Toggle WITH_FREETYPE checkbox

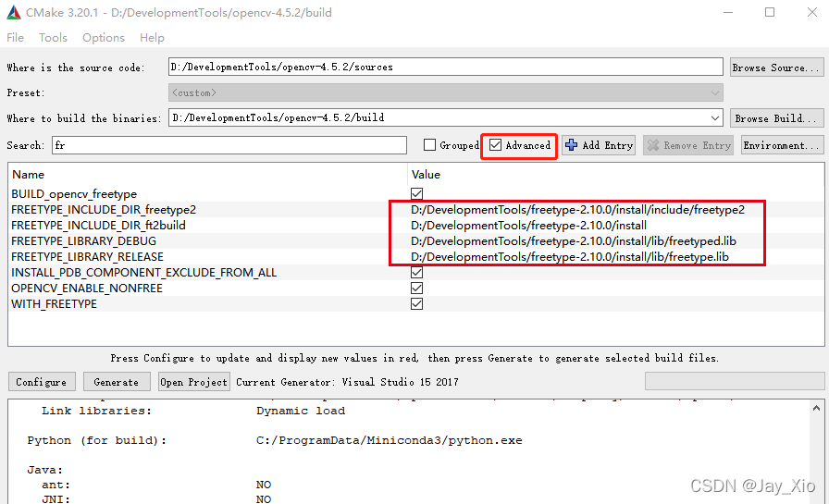tap(416, 303)
